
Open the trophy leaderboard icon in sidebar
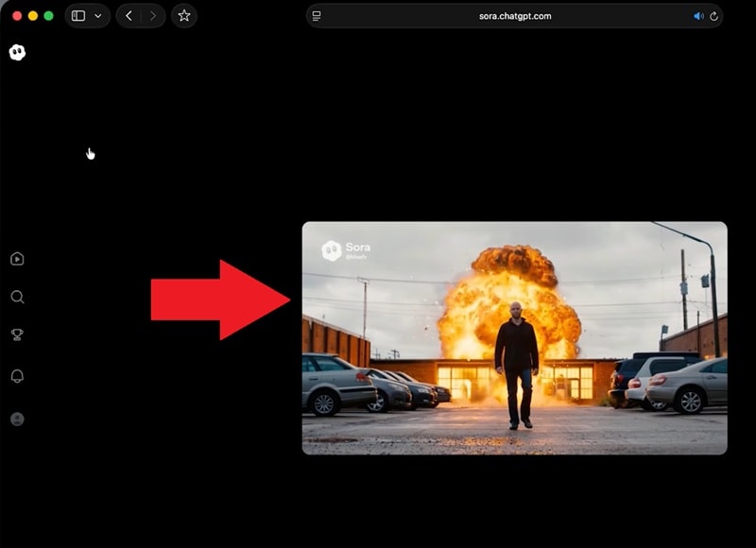(x=17, y=334)
